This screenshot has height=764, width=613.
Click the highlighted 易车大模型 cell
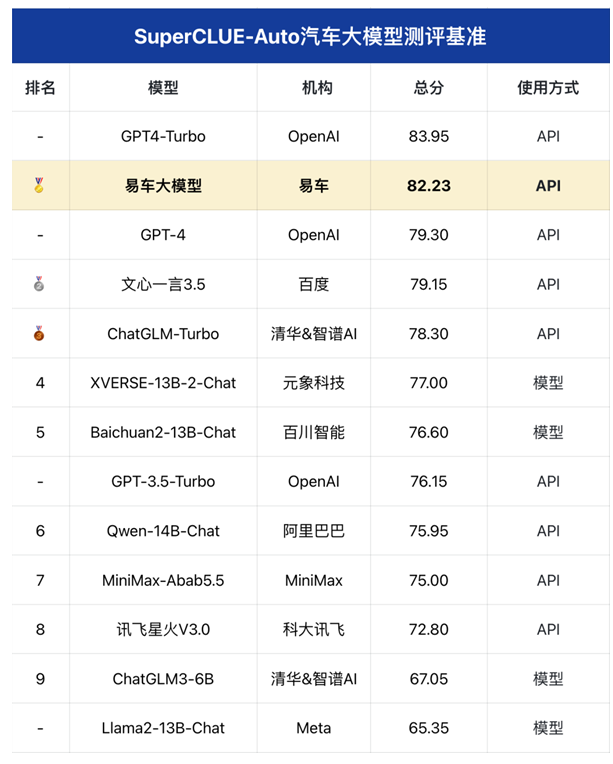pos(163,186)
